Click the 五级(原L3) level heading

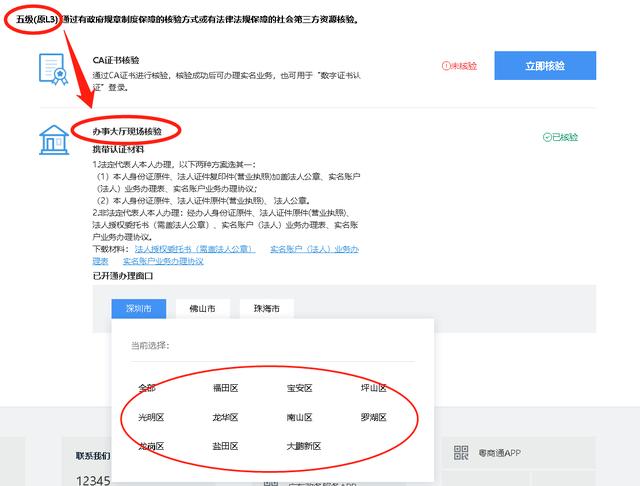click(x=37, y=19)
